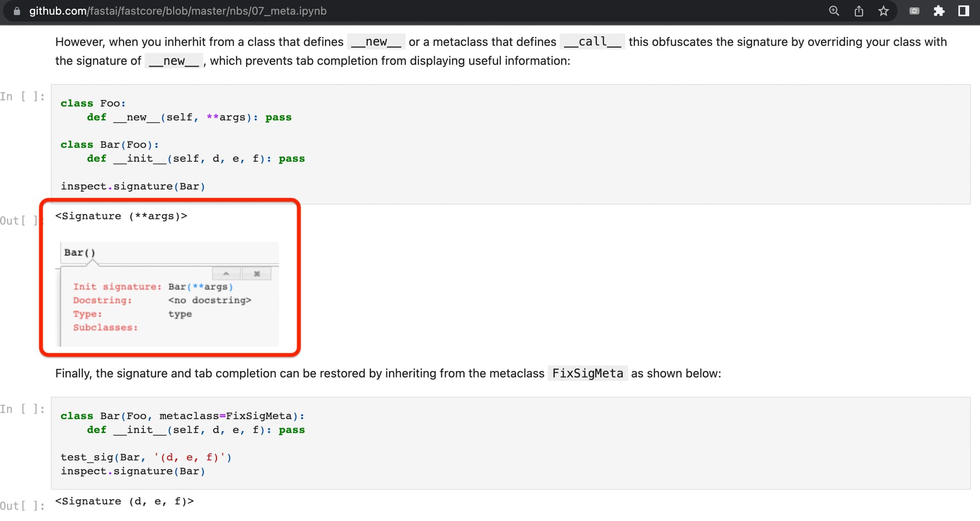The width and height of the screenshot is (980, 521).
Task: Open the page zoom magnifier icon
Action: click(x=834, y=11)
